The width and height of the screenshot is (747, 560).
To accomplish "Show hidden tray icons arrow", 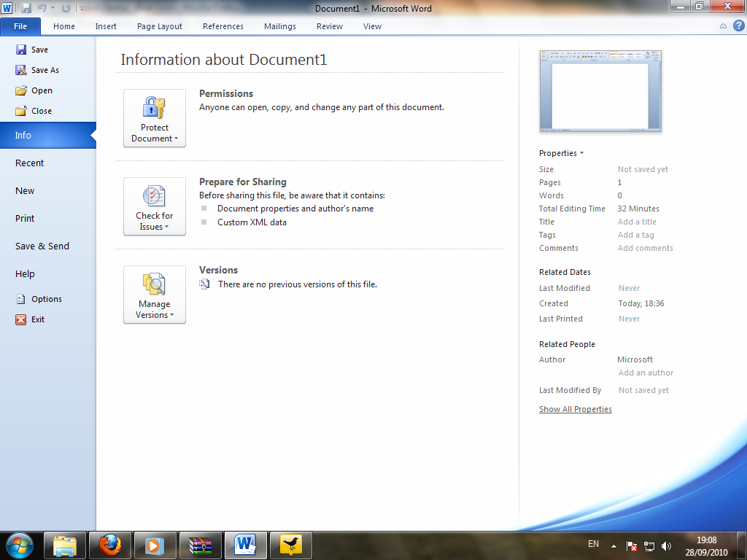I will 614,546.
